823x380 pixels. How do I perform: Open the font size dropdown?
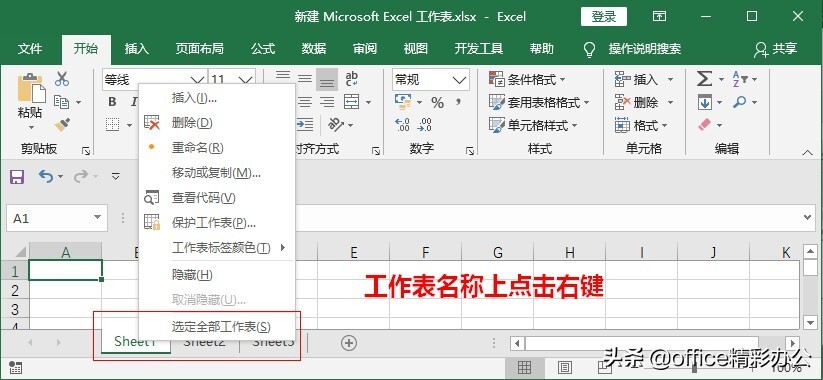tap(246, 80)
